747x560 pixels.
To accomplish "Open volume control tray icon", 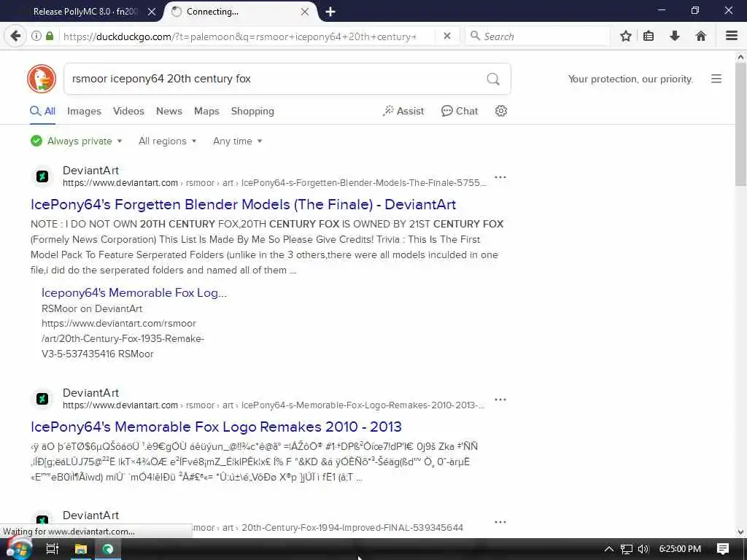I will tap(643, 549).
